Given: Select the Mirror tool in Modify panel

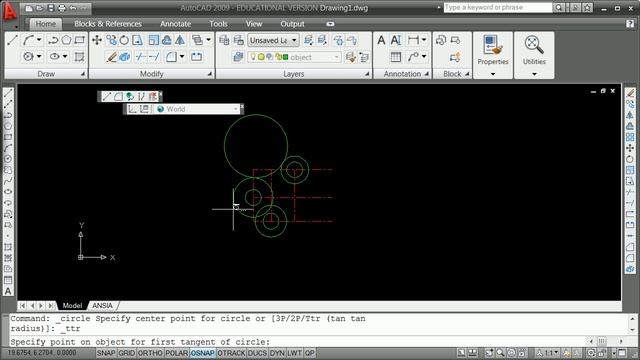Looking at the screenshot, I should [x=180, y=40].
